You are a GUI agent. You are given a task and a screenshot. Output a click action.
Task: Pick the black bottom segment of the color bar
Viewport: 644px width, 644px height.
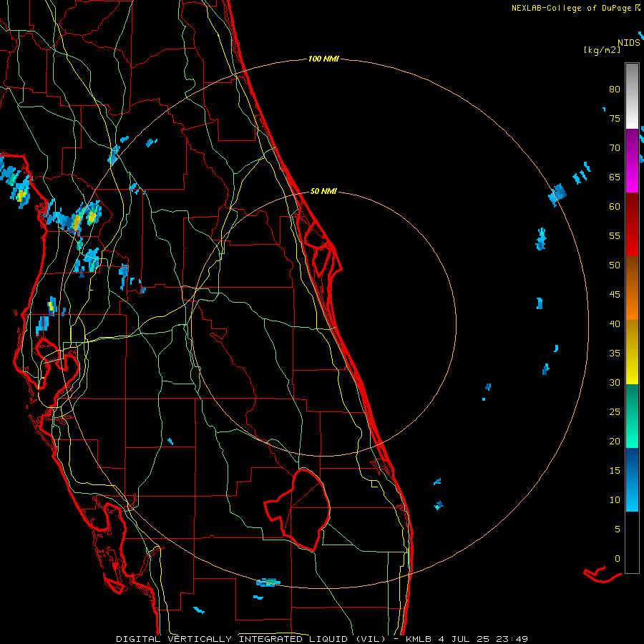632,542
